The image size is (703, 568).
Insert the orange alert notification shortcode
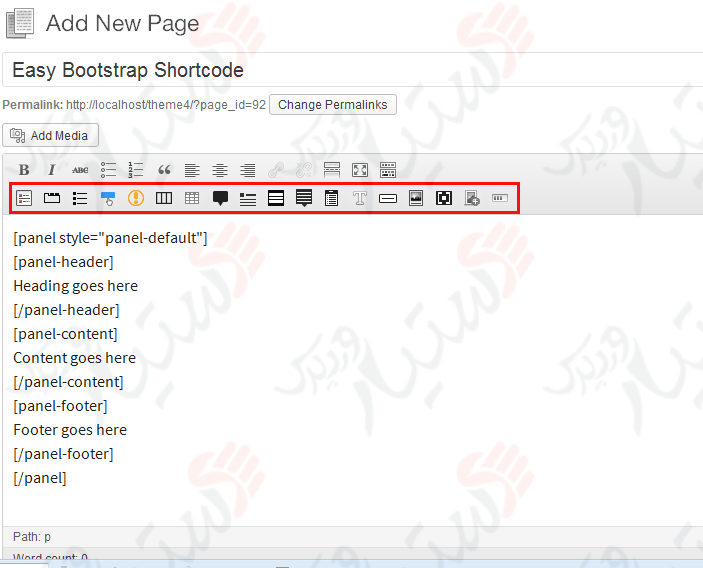pos(136,198)
